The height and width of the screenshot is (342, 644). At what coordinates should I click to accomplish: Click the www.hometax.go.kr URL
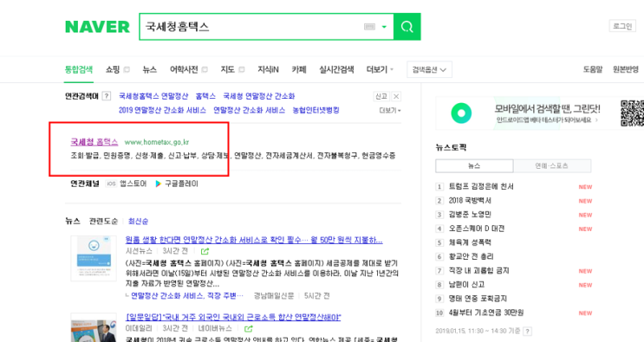157,142
